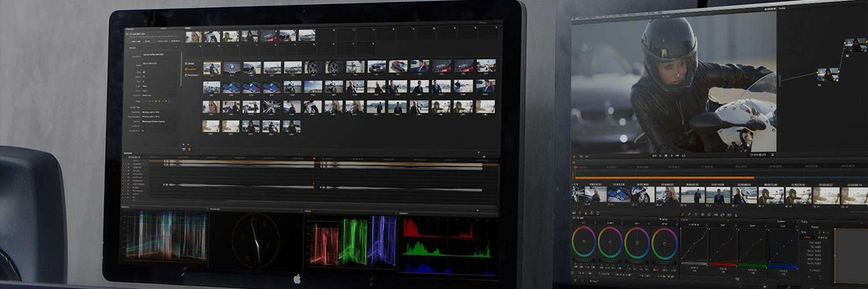Select the corrector node in node editor
The height and width of the screenshot is (289, 868).
[827, 74]
